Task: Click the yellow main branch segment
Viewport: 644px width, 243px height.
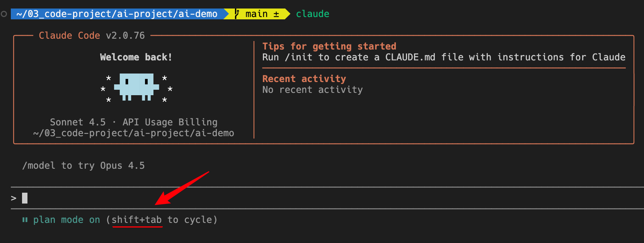Action: coord(257,14)
